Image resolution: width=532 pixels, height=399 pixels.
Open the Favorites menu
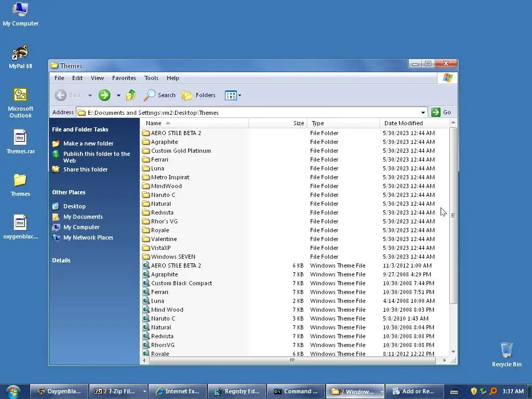click(x=124, y=78)
